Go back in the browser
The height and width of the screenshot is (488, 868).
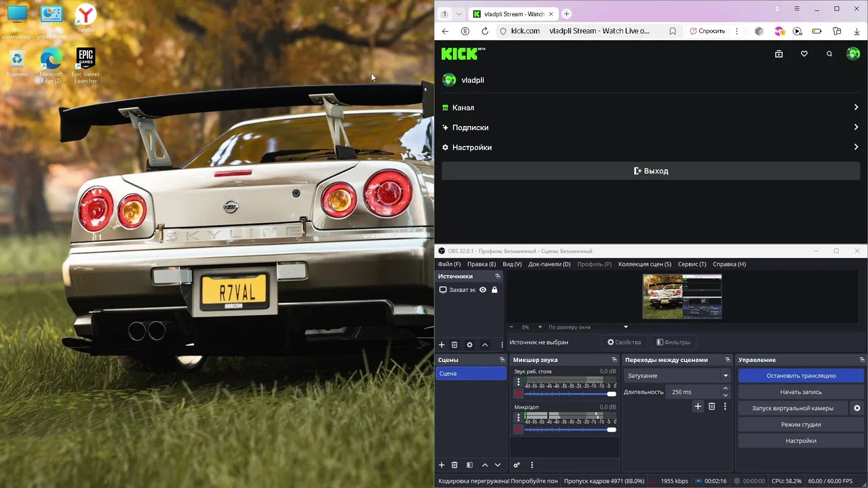(445, 31)
